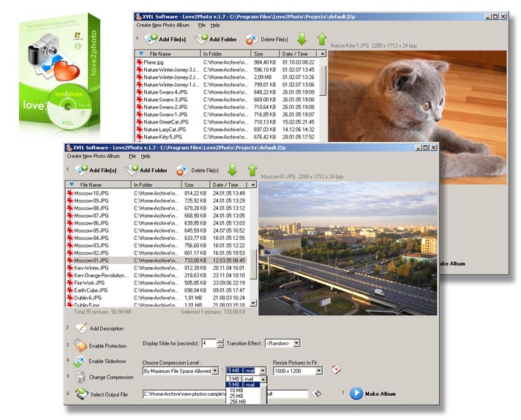Open Add Description step

tap(100, 329)
